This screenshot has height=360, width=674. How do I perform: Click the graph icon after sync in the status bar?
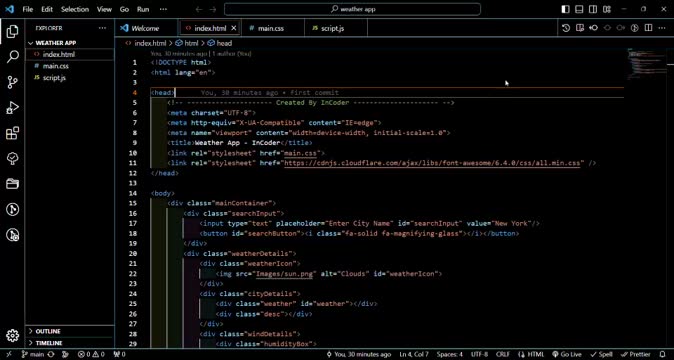coord(65,354)
